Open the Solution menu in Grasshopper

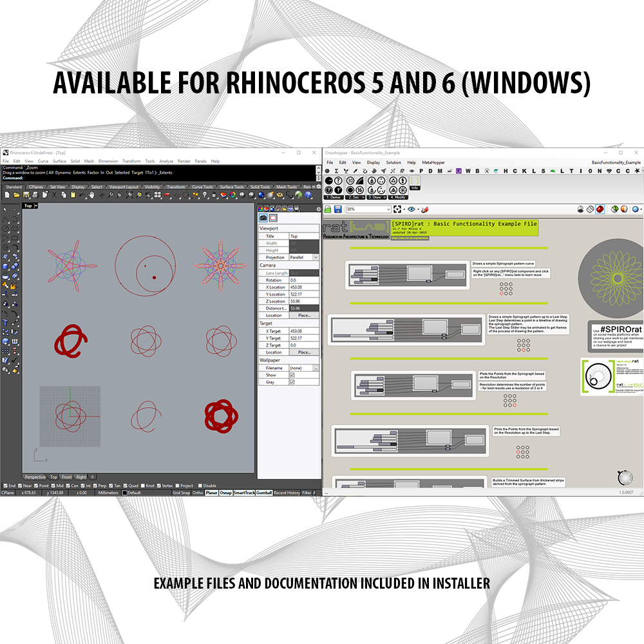pos(393,162)
